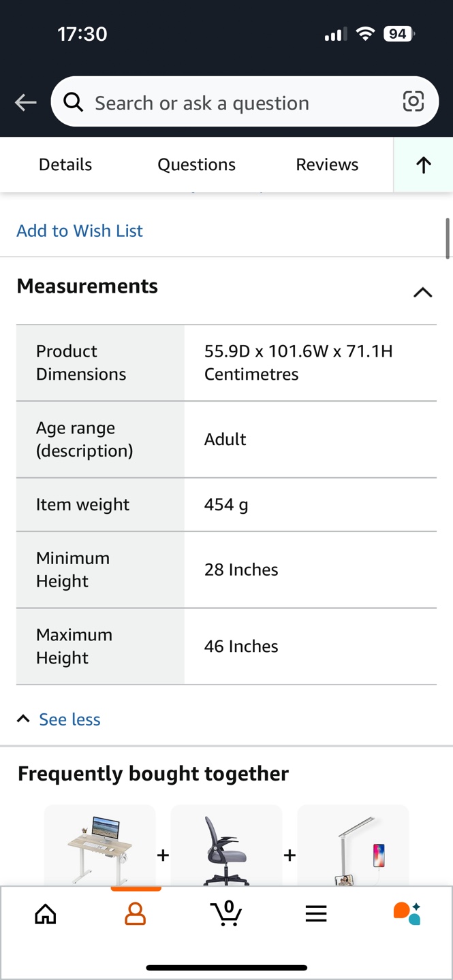Open the standing desk product thumbnail
This screenshot has width=453, height=980.
(x=100, y=847)
